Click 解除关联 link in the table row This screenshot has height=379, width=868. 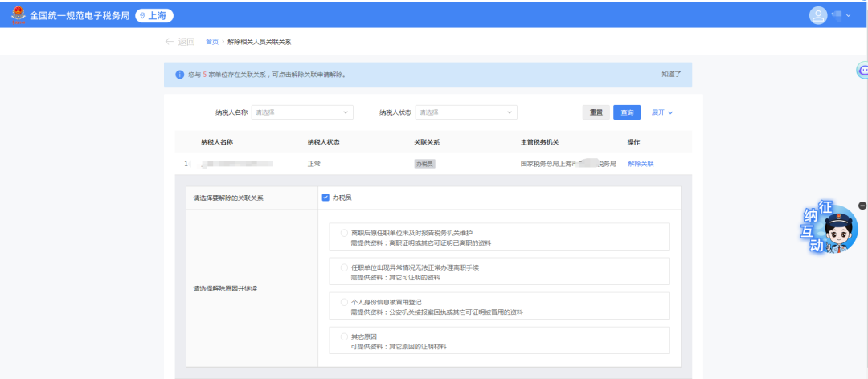point(641,164)
